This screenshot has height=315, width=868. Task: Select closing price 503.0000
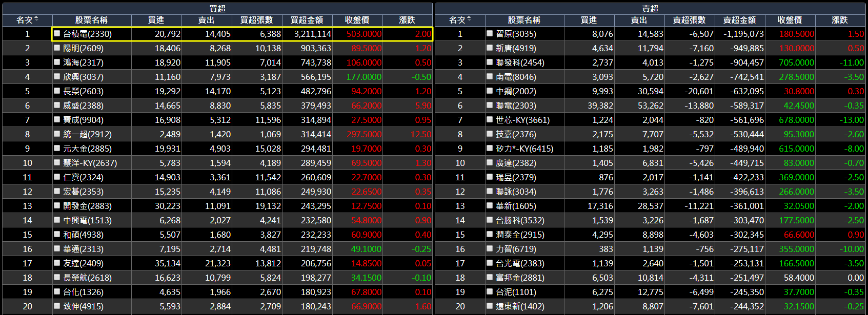[x=364, y=34]
